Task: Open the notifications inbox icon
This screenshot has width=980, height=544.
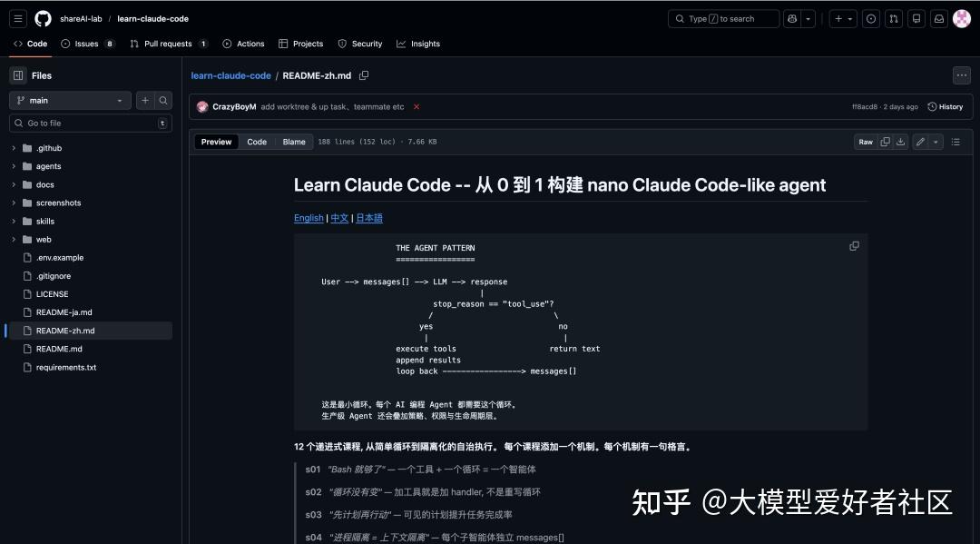Action: coord(939,19)
